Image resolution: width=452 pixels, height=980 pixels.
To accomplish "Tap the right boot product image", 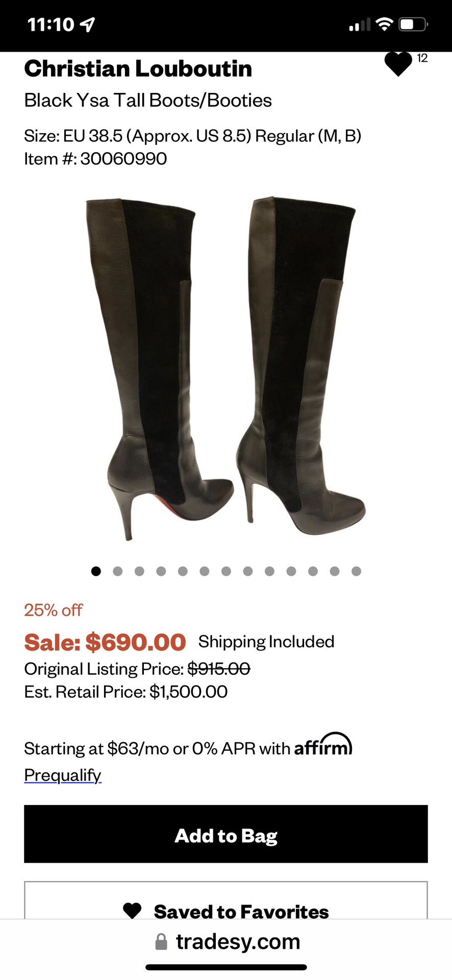I will 301,365.
